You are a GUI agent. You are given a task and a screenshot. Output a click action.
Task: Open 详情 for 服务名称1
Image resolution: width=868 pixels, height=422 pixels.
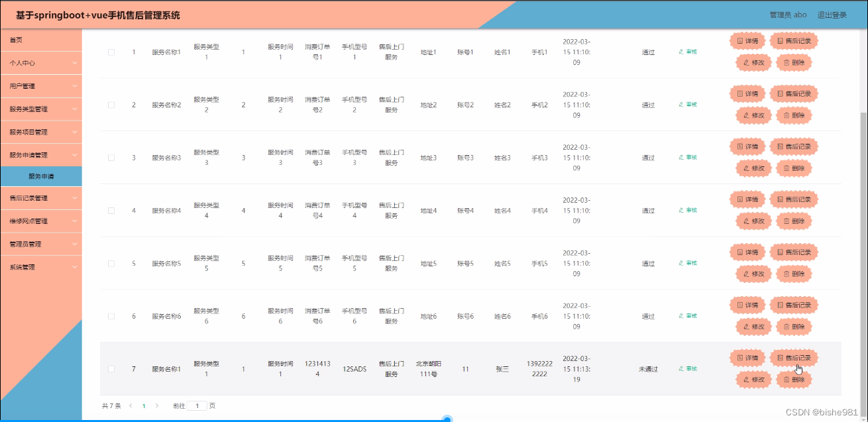point(747,40)
